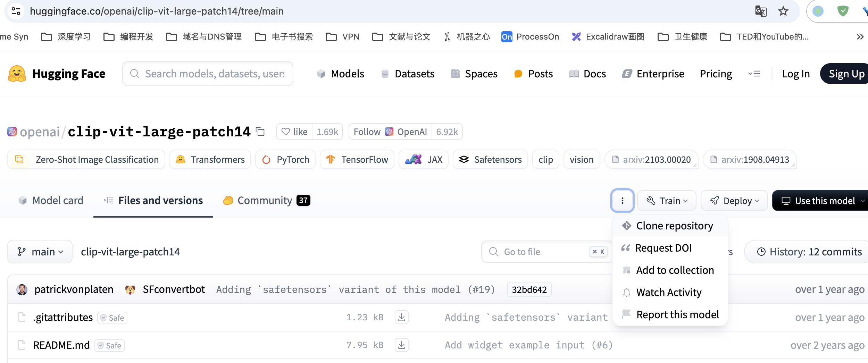Open the ProcessOn bookmark
This screenshot has width=868, height=363.
pos(530,37)
